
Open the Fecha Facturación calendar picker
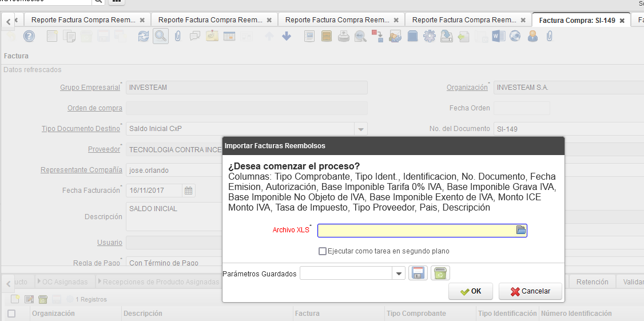[189, 190]
